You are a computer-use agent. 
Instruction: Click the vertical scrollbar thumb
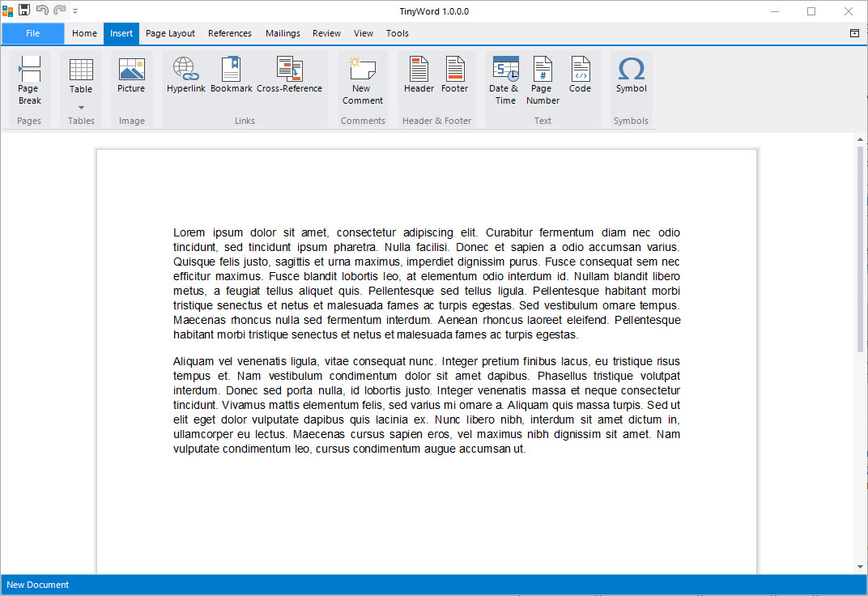[x=860, y=249]
